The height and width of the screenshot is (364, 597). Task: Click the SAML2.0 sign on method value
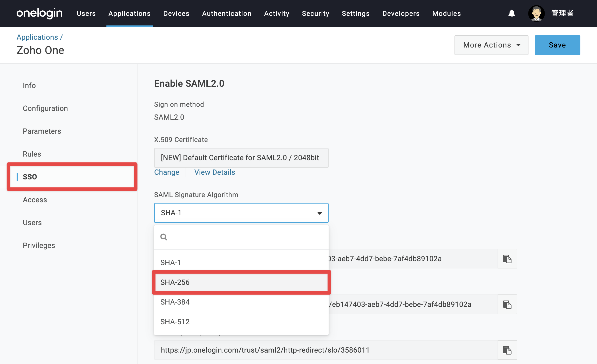[x=169, y=117]
